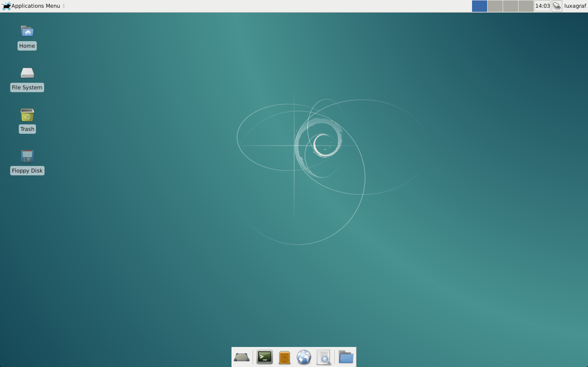Click the web browser globe icon
Image resolution: width=588 pixels, height=367 pixels.
tap(304, 356)
